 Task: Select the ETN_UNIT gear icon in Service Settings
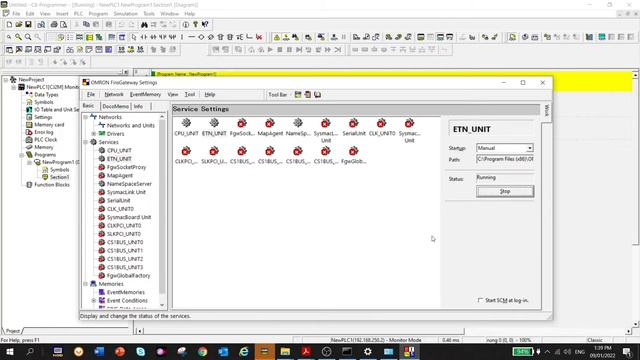tap(214, 123)
